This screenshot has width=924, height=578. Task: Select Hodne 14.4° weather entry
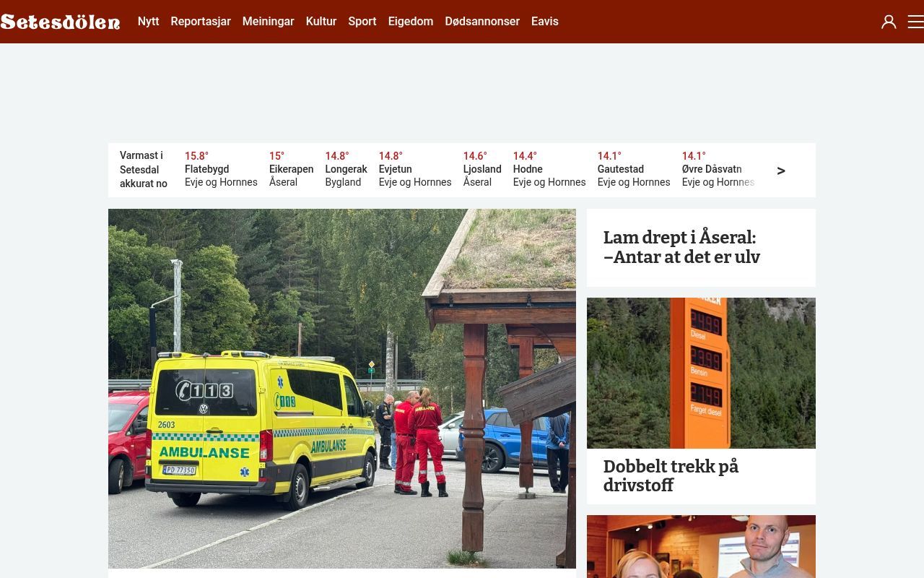click(x=549, y=169)
